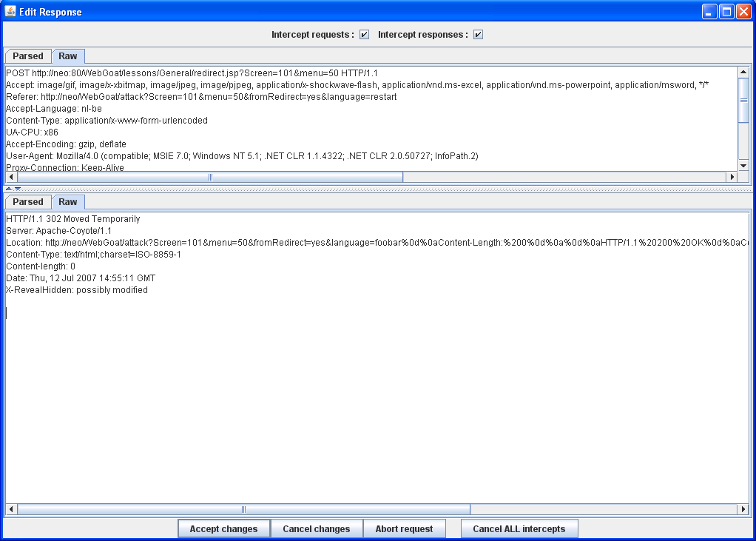
Task: Click Cancel ALL intercepts
Action: click(519, 528)
